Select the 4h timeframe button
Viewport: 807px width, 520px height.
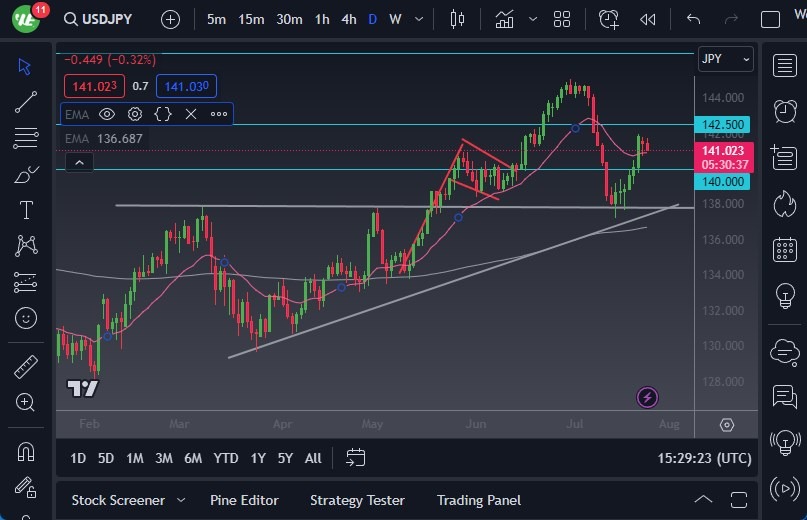coord(348,19)
